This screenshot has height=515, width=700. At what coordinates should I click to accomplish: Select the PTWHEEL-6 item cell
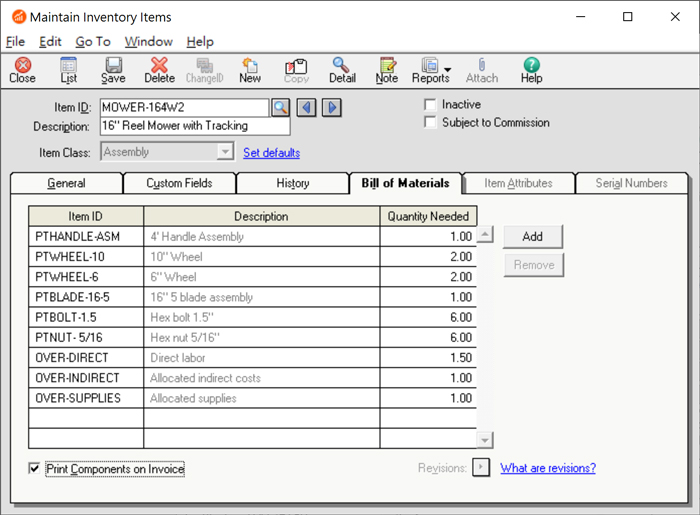tap(86, 277)
